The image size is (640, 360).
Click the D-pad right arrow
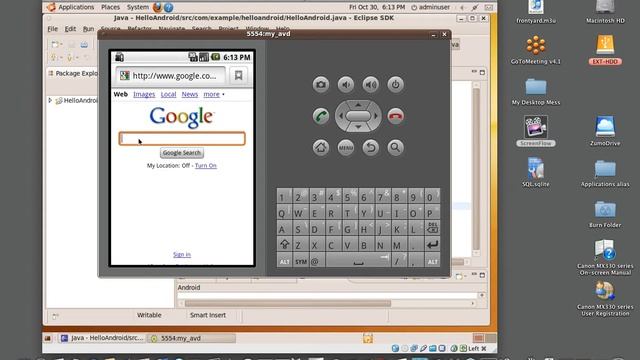tap(376, 116)
